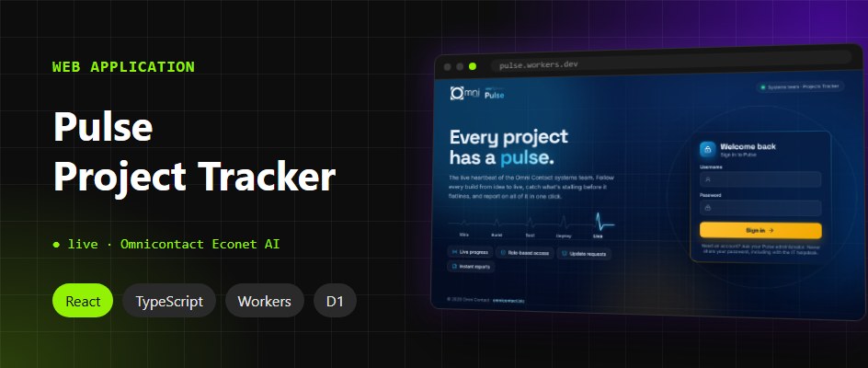Click the Role-based access feature chip
The image size is (868, 368).
click(524, 253)
